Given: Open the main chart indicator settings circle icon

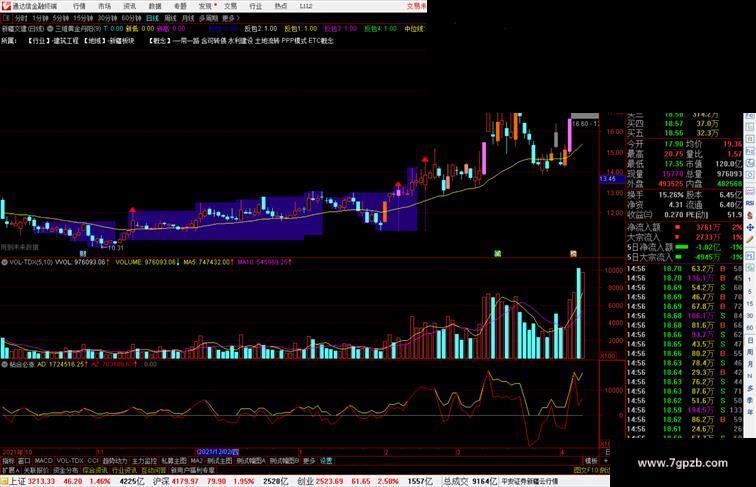Looking at the screenshot, I should coord(50,29).
